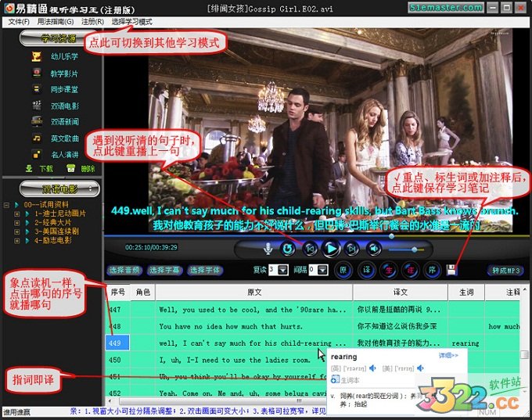Click the 生词 column header

466,292
